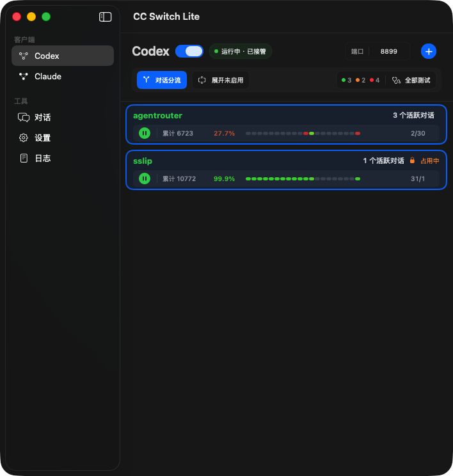Open the sslip provider name
The width and height of the screenshot is (453, 476).
(143, 161)
